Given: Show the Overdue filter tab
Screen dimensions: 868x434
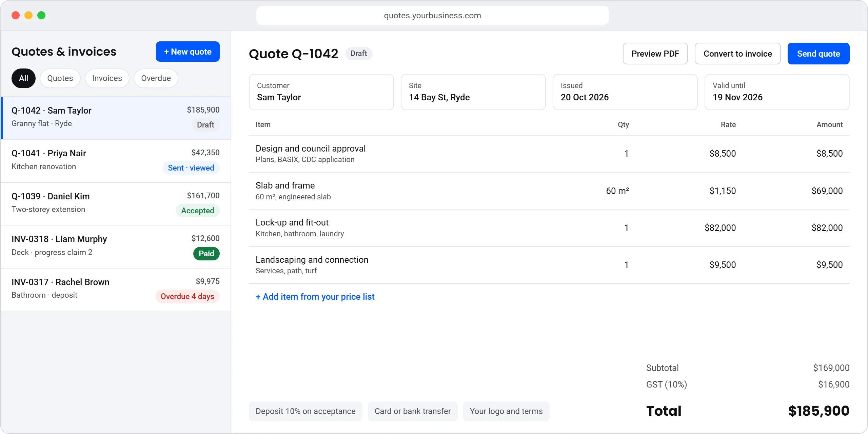Looking at the screenshot, I should click(156, 78).
